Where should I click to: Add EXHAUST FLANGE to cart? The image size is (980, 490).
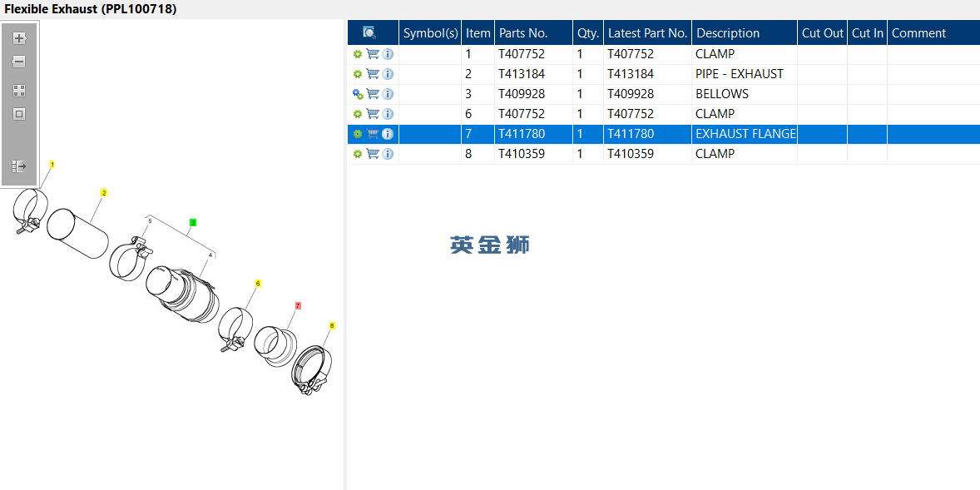click(373, 134)
